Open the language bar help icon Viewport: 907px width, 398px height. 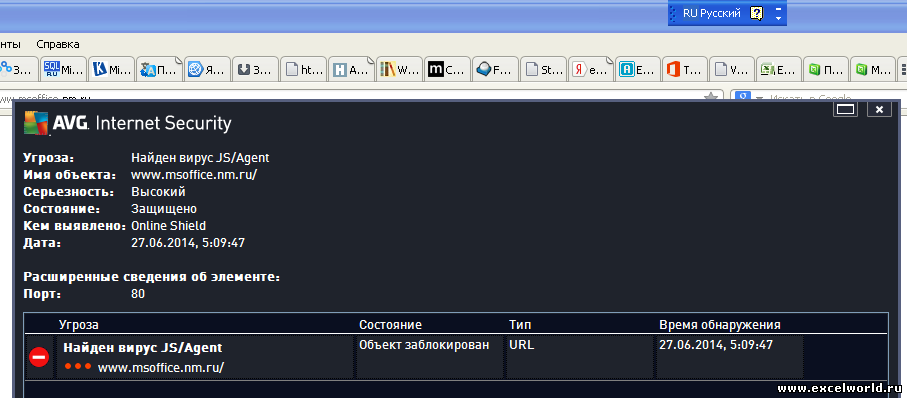[x=756, y=13]
